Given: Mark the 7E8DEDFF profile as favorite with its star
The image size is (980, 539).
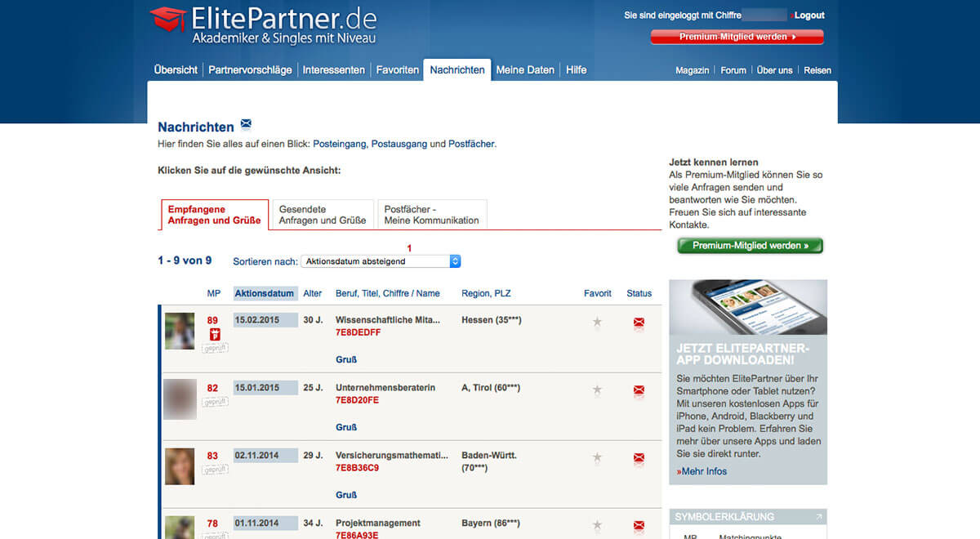Looking at the screenshot, I should click(x=597, y=323).
